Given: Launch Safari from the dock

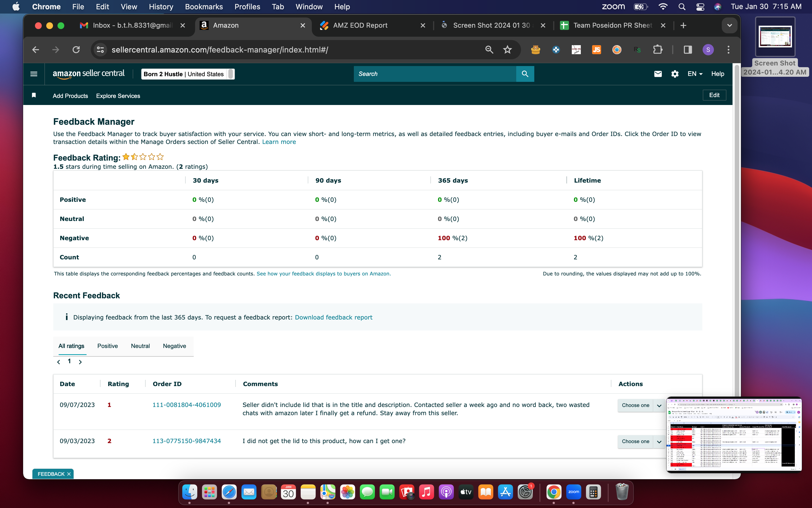Looking at the screenshot, I should point(229,492).
